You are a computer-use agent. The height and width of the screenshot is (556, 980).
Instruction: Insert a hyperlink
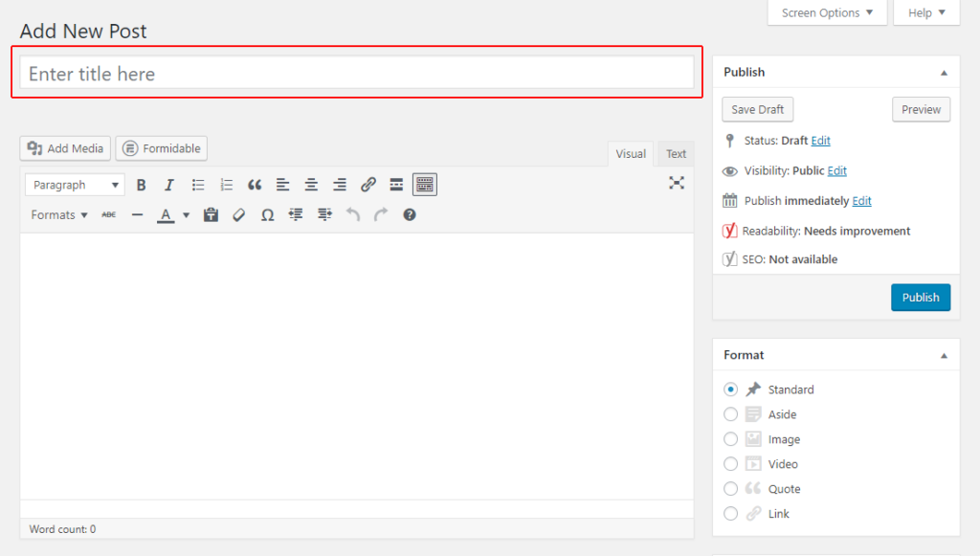pyautogui.click(x=367, y=184)
